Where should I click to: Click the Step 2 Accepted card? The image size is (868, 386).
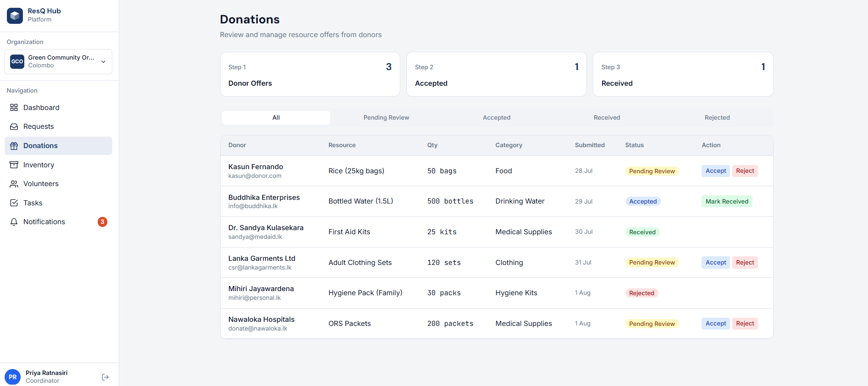tap(497, 74)
